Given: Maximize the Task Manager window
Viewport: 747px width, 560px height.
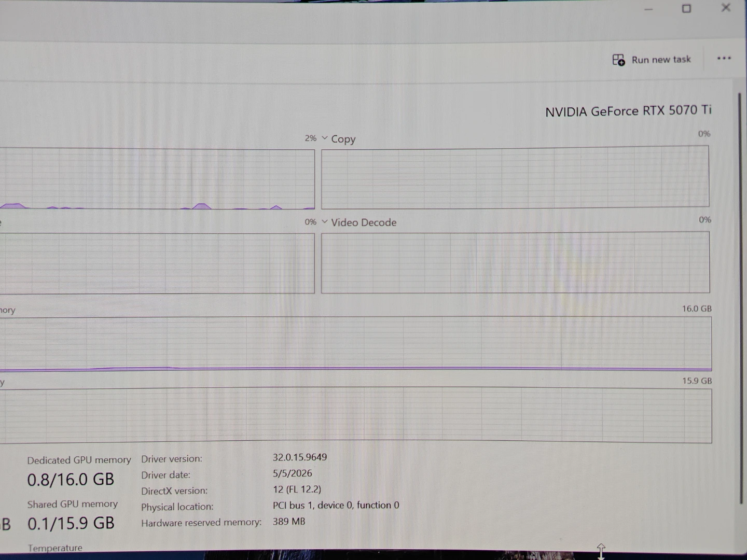Looking at the screenshot, I should 686,8.
